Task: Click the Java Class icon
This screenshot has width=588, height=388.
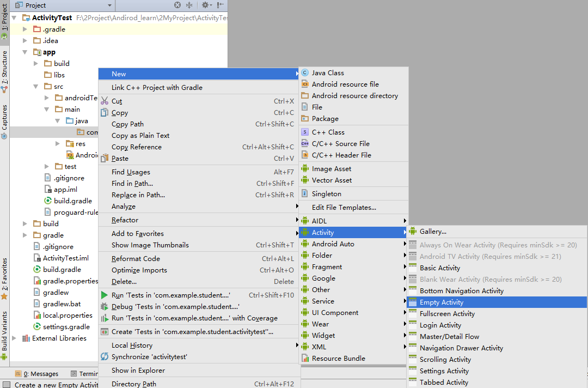Action: 305,73
